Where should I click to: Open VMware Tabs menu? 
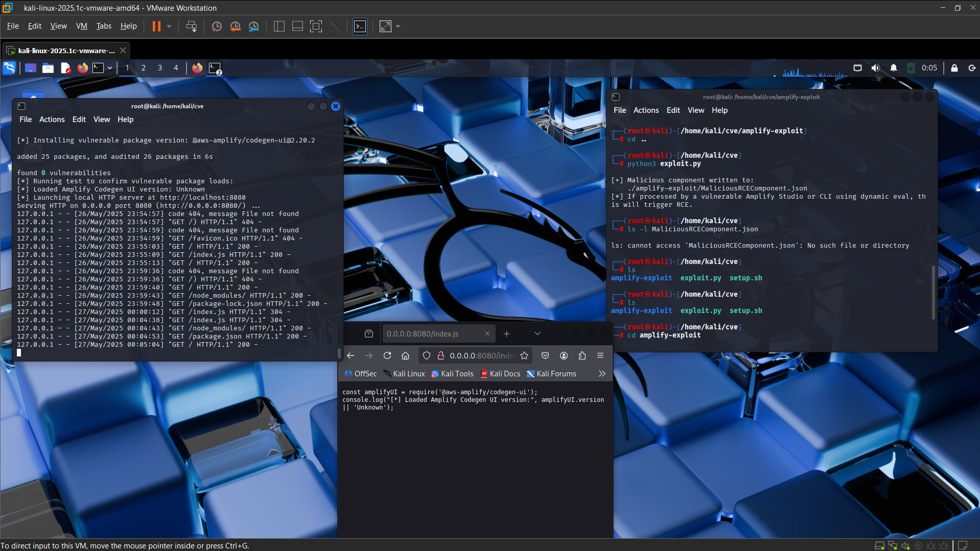[x=104, y=26]
